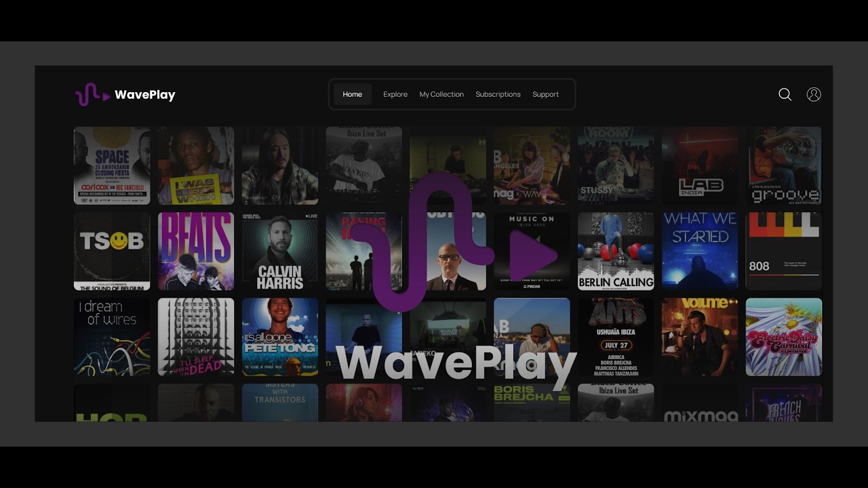Open the Subscriptions page
The image size is (868, 488).
coord(498,94)
